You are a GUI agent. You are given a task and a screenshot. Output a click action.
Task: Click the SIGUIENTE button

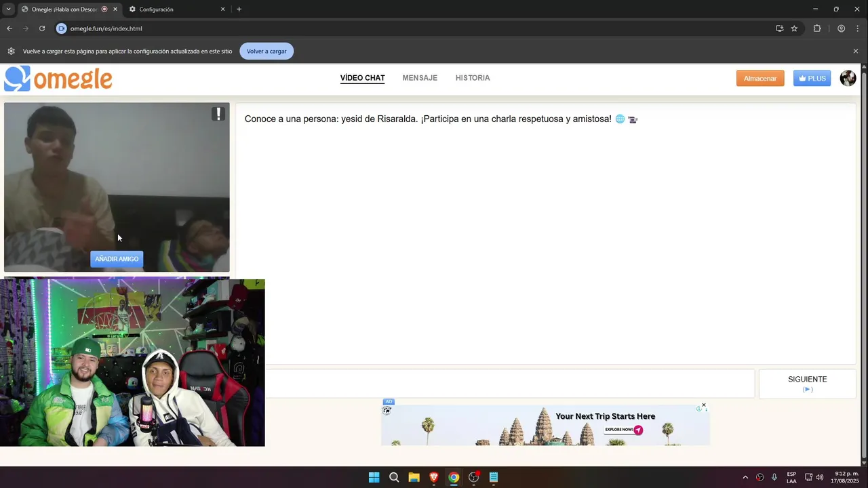pyautogui.click(x=807, y=384)
